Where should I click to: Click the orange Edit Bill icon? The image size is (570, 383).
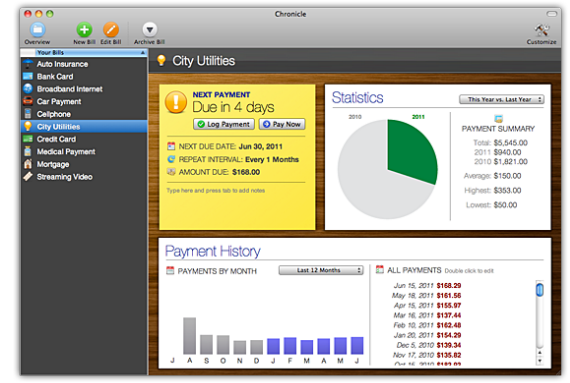[x=111, y=29]
